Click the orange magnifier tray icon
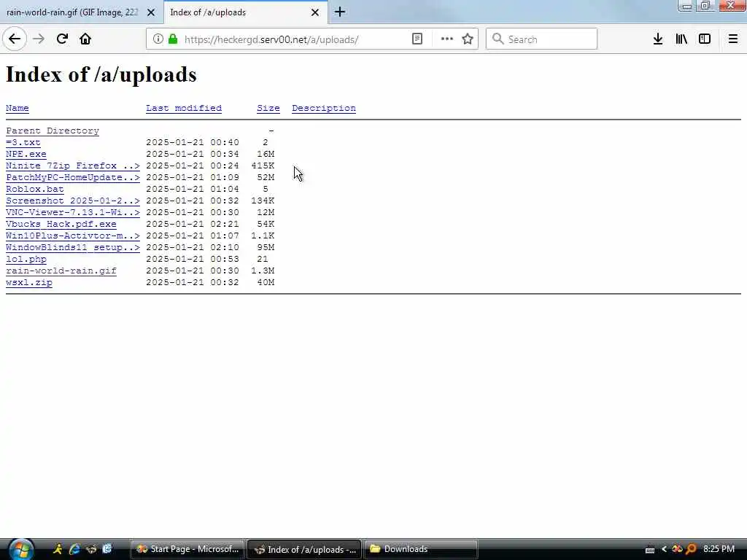Screen dimensions: 747x560 [x=691, y=549]
